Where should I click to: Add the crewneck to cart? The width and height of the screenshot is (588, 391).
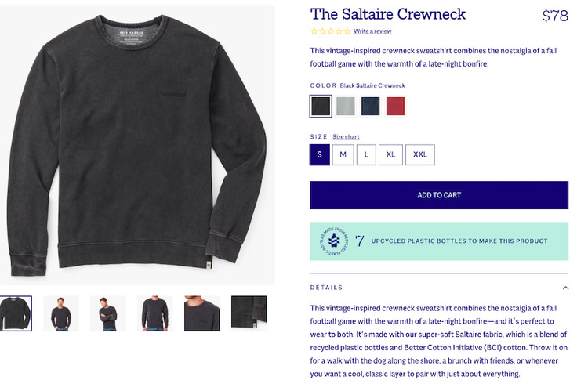click(x=439, y=195)
